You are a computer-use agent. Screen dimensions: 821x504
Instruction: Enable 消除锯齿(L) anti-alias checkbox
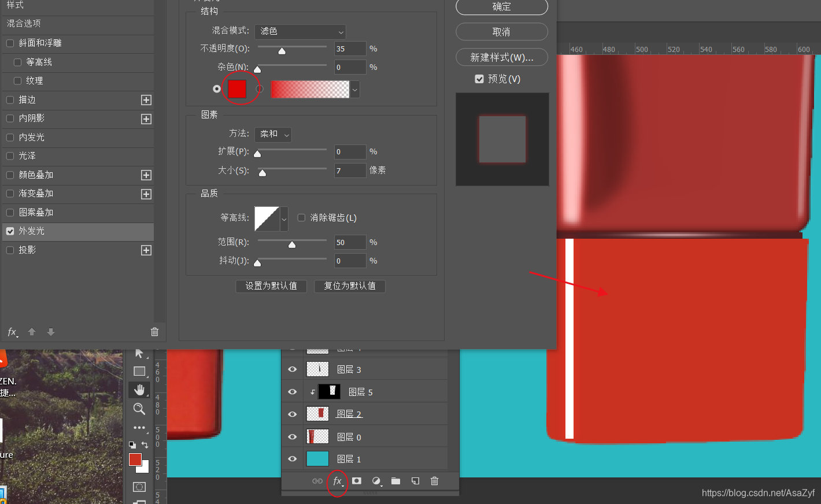tap(301, 218)
